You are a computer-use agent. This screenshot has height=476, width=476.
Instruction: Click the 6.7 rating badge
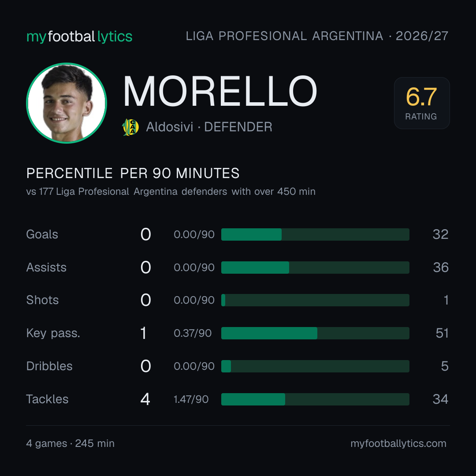[422, 103]
